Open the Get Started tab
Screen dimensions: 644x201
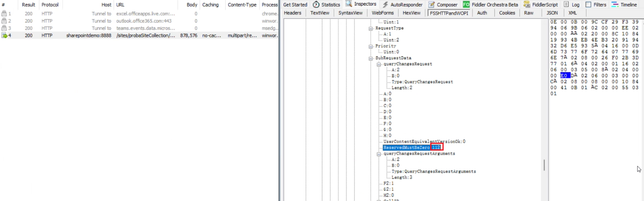point(295,5)
